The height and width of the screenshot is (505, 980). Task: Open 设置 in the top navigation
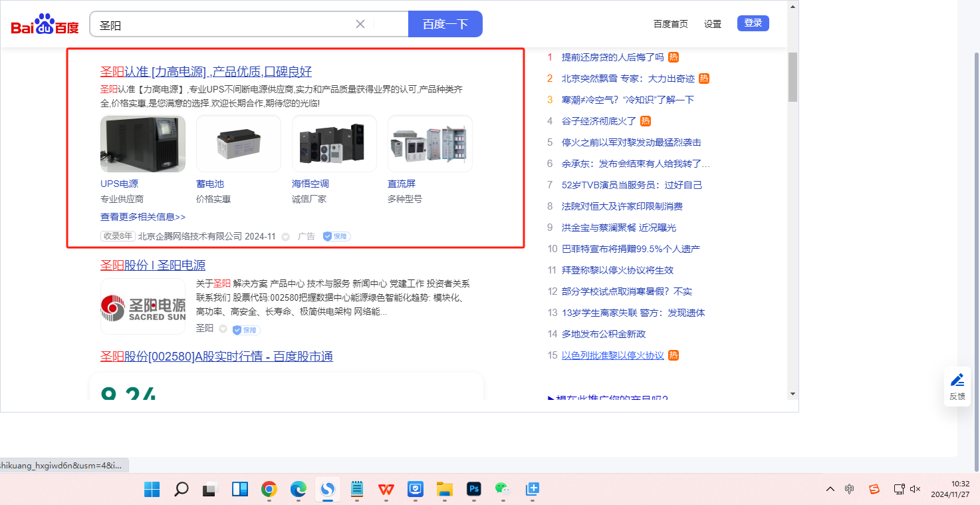713,24
